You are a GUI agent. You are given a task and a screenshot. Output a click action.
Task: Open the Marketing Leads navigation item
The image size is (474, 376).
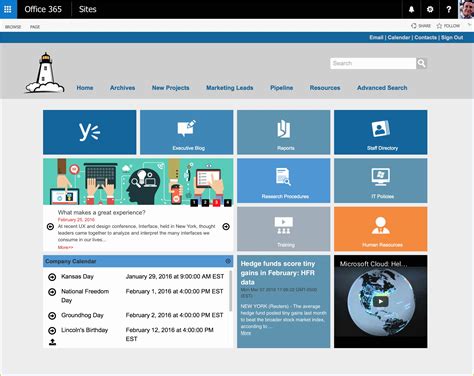pos(230,88)
